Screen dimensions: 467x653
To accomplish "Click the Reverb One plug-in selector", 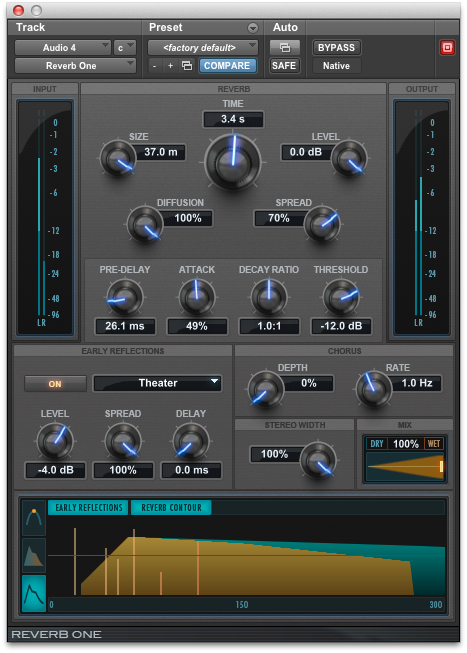I will 75,65.
